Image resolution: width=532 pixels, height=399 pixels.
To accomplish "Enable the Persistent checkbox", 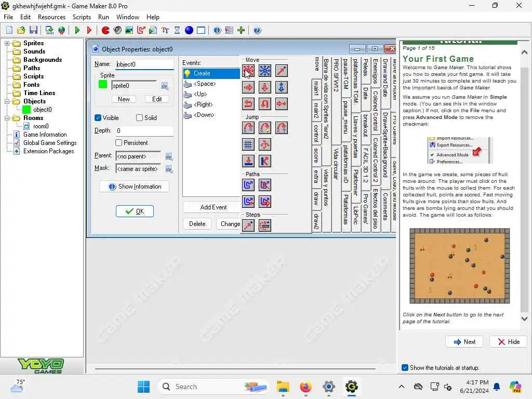I will [119, 143].
